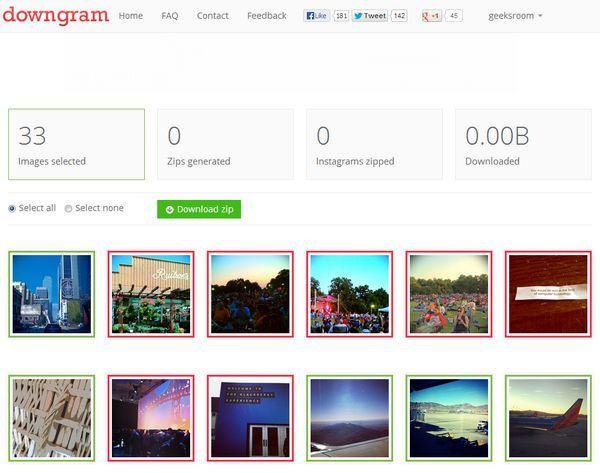Open the FAQ page
Image resolution: width=600 pixels, height=473 pixels.
pos(170,16)
